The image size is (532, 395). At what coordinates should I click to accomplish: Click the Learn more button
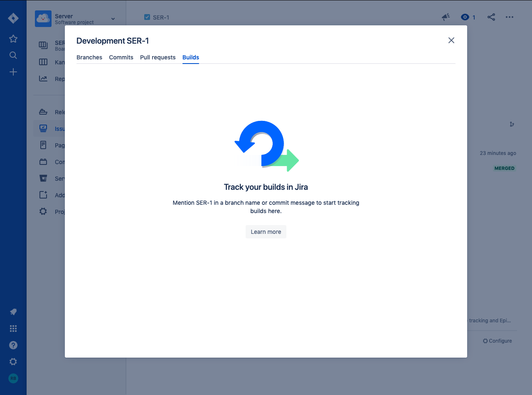click(266, 232)
